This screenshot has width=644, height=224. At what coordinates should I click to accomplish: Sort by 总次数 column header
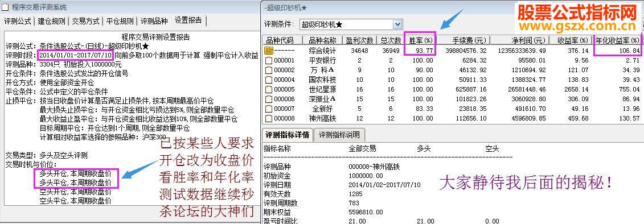point(390,40)
